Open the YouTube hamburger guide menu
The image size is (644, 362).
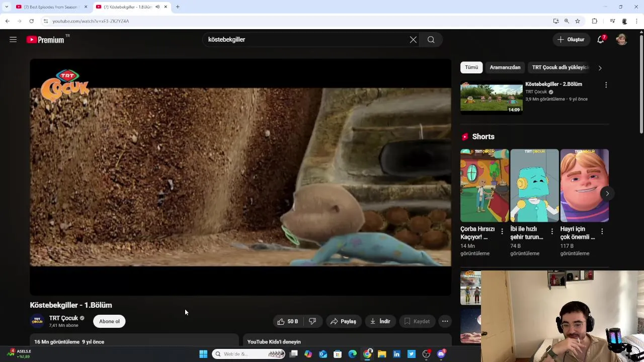pos(13,39)
